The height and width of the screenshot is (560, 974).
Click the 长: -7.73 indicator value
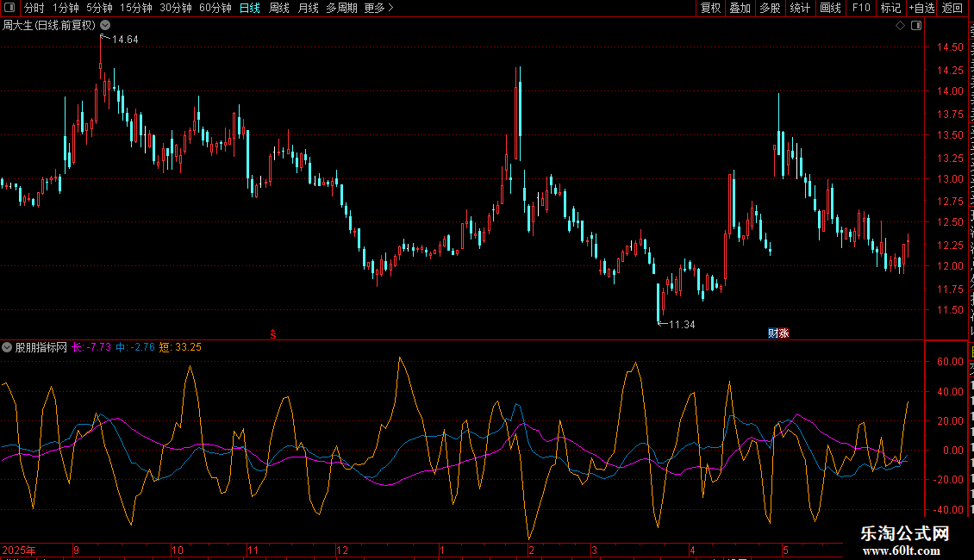point(91,347)
